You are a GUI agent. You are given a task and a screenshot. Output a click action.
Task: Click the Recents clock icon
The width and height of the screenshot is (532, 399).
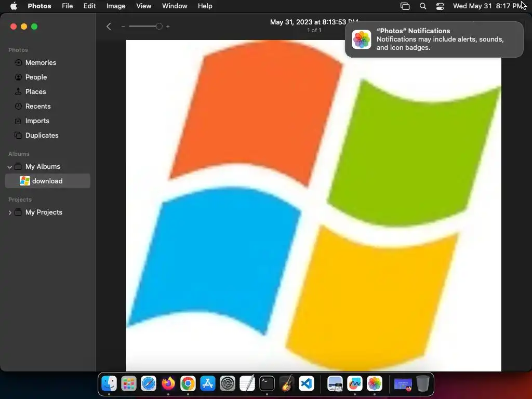[x=18, y=106]
